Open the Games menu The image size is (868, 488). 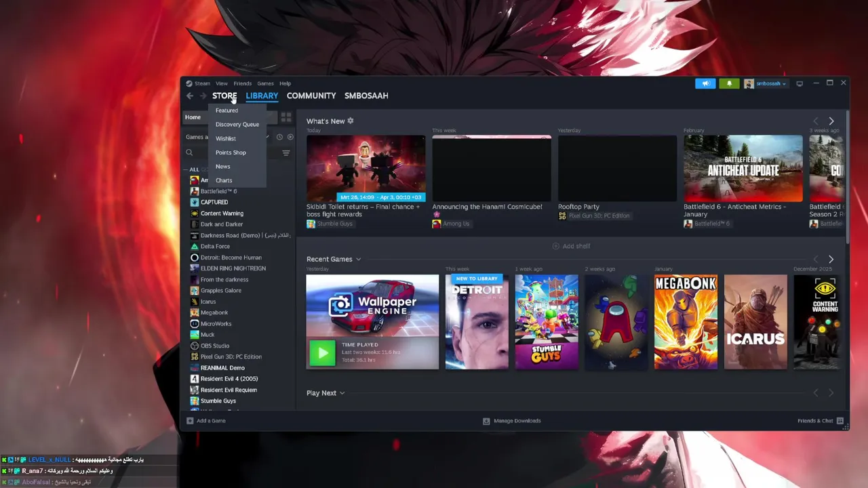pyautogui.click(x=266, y=83)
